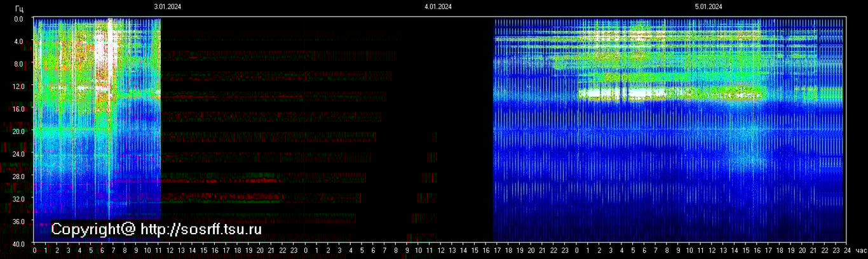Click the 28.0 Hz axis label
Screen dimensions: 868x259
tap(18, 176)
